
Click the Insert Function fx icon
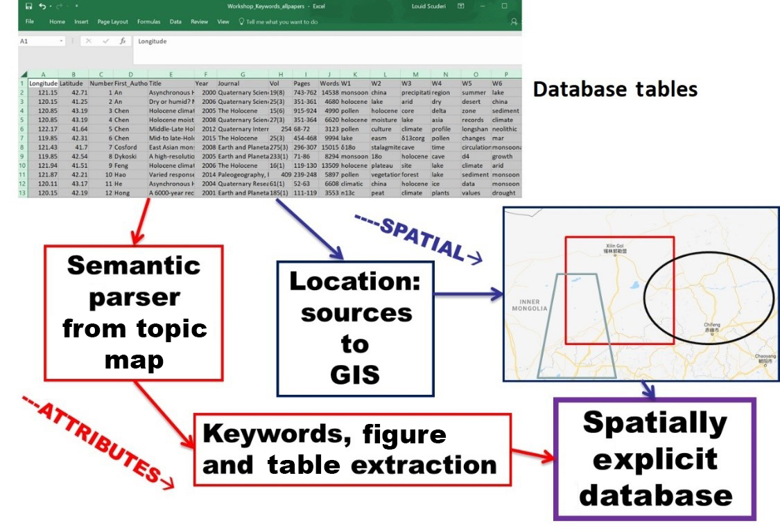(123, 42)
